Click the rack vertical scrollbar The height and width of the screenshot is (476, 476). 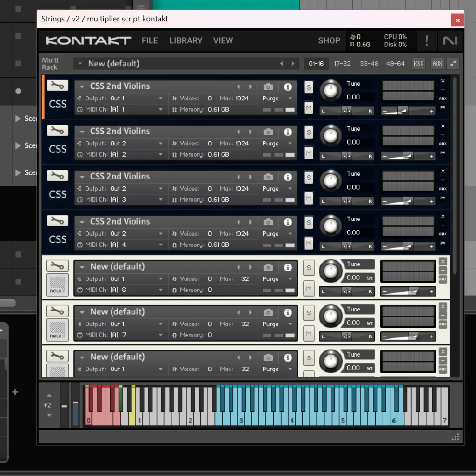coord(455,176)
